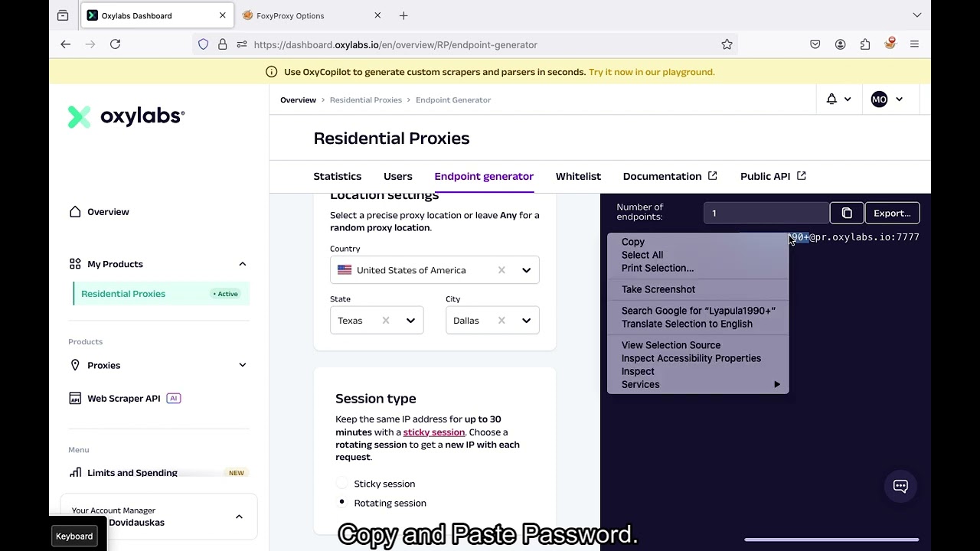Collapse the My Products section
This screenshot has height=551, width=980.
(x=242, y=264)
